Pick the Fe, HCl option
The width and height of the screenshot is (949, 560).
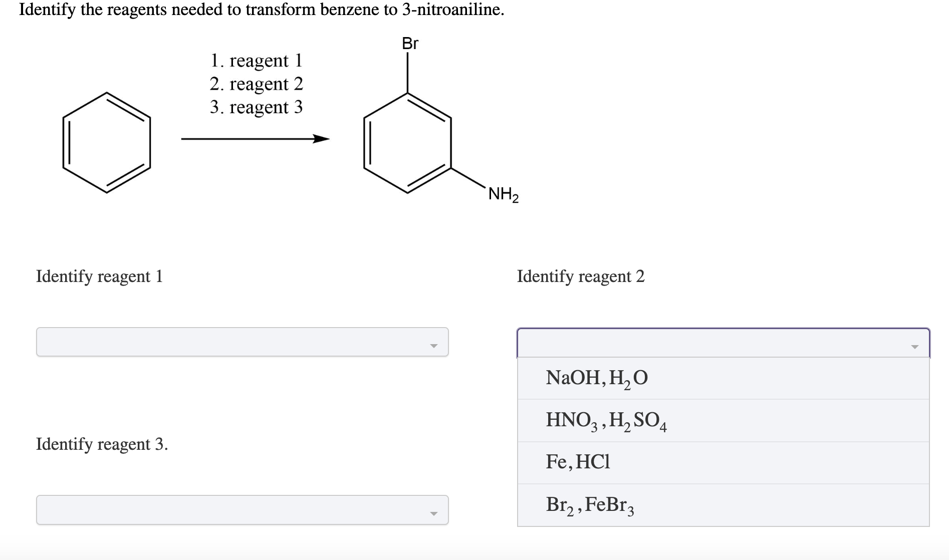[x=577, y=462]
